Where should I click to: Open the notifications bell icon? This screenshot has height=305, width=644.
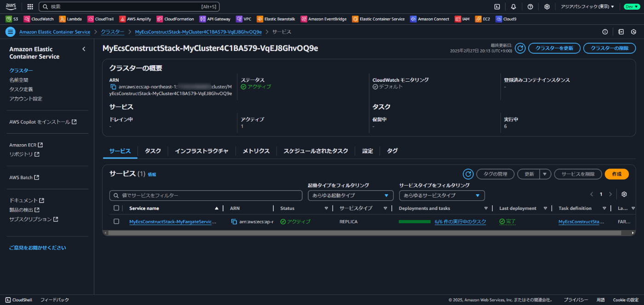513,6
